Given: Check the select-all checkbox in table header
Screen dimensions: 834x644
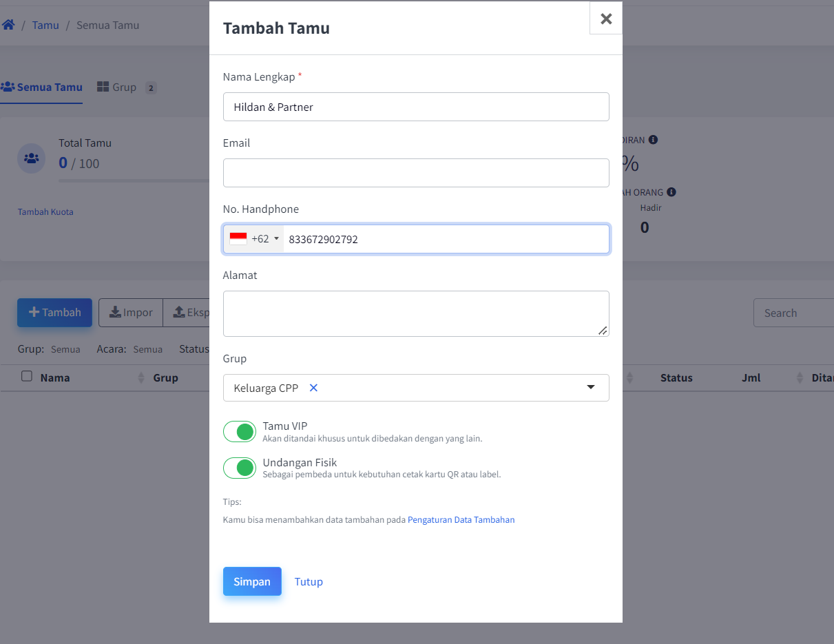Looking at the screenshot, I should click(x=27, y=376).
